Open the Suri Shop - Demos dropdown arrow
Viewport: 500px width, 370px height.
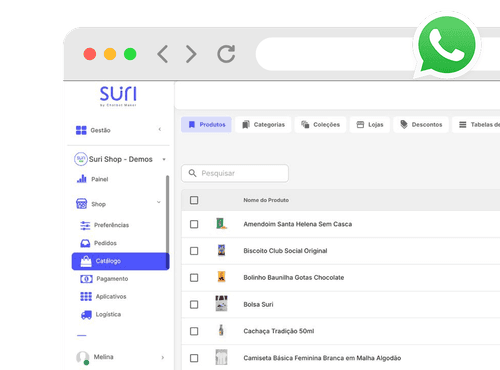(x=164, y=159)
